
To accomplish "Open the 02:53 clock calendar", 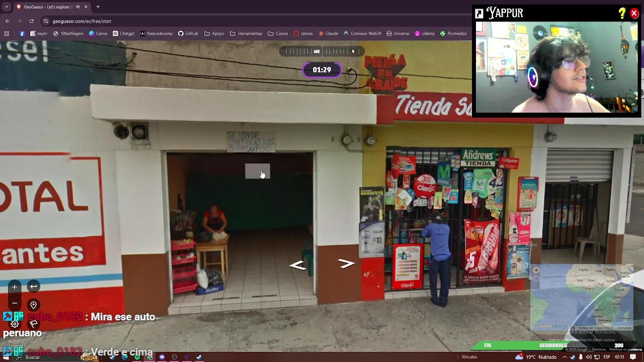I will (620, 357).
